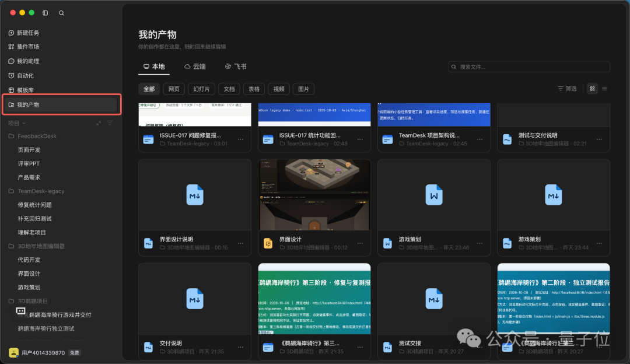Switch to list view icon
Image resolution: width=630 pixels, height=364 pixels.
pos(604,89)
